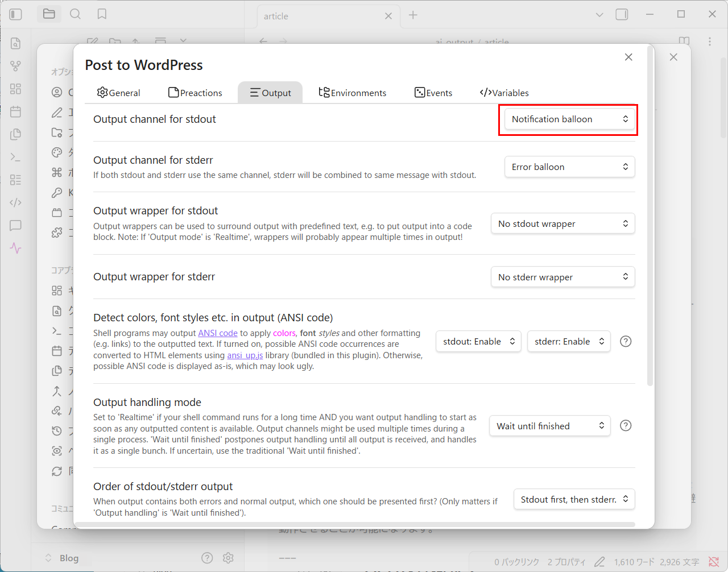Expand the 'No stdout wrapper' dropdown
Image resolution: width=728 pixels, height=572 pixels.
[562, 224]
